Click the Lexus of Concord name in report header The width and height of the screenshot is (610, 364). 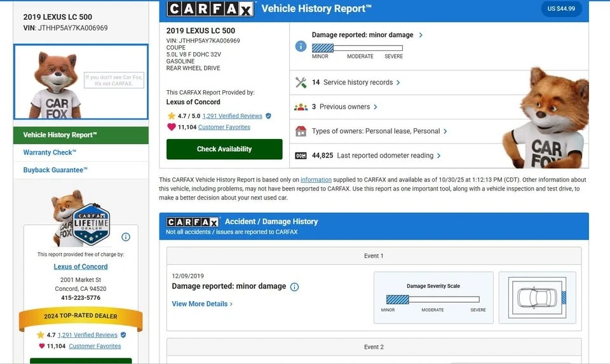[193, 102]
